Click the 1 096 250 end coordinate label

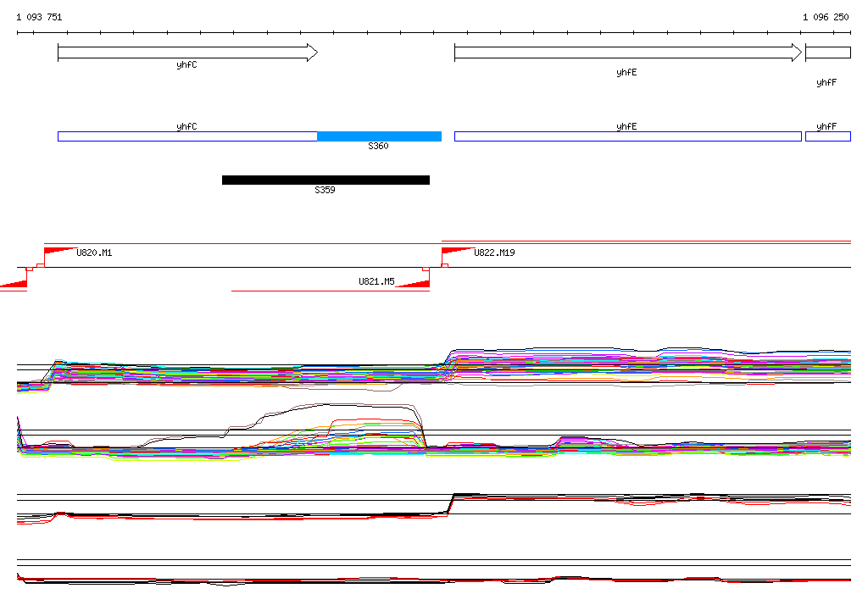[826, 17]
